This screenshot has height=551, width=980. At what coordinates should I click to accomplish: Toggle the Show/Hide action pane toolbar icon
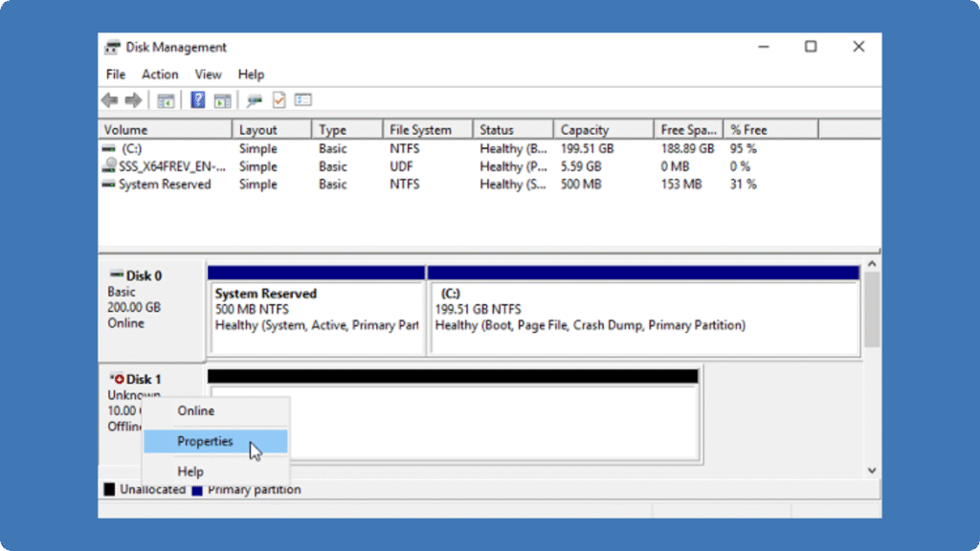click(223, 99)
